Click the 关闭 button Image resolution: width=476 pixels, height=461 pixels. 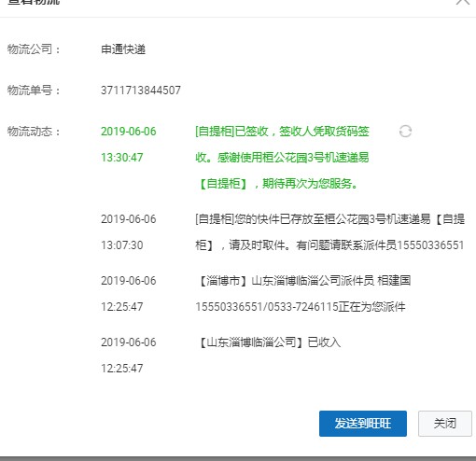click(x=445, y=424)
